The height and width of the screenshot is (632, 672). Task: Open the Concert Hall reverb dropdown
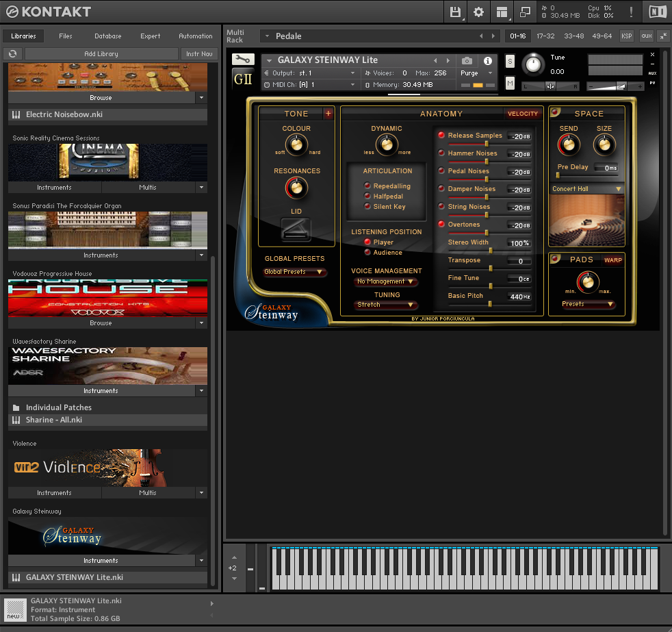click(x=586, y=189)
